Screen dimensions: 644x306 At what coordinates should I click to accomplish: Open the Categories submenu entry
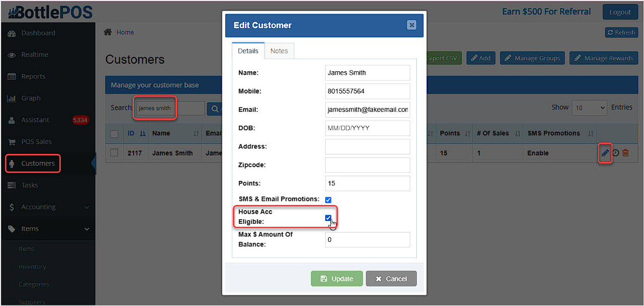(x=33, y=284)
